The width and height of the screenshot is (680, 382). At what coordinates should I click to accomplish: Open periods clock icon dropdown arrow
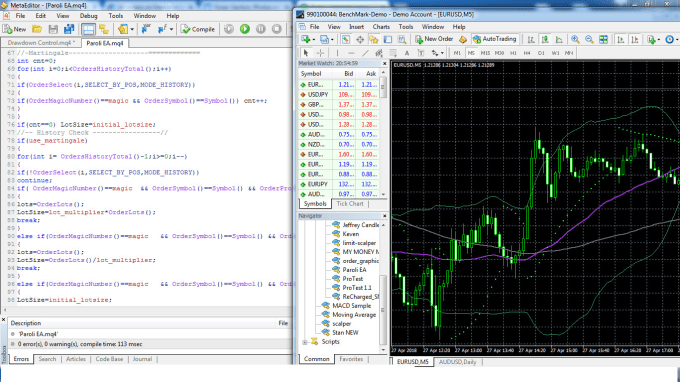677,39
